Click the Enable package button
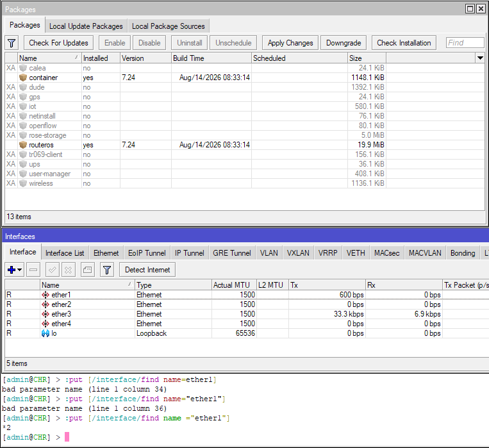Image resolution: width=489 pixels, height=448 pixels. coord(115,43)
